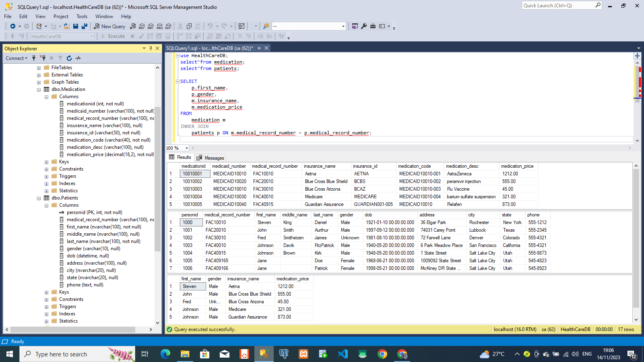Click the Execute button
Viewport: 644px width, 362px height.
(x=113, y=36)
